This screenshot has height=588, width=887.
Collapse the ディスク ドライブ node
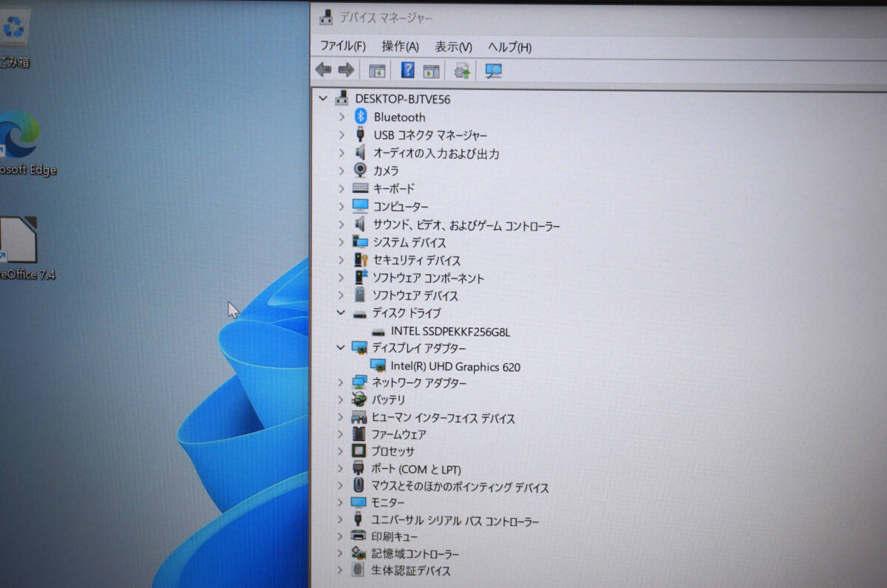click(x=341, y=312)
